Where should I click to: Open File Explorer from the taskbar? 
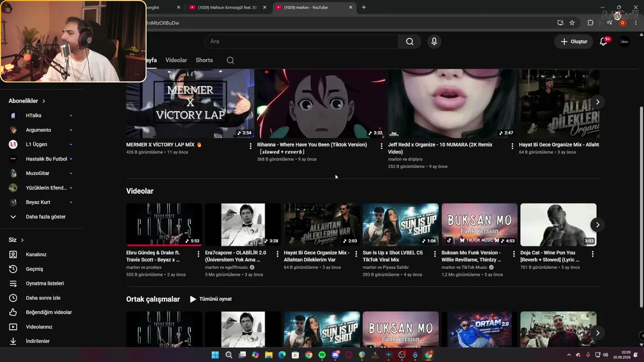pos(269,355)
